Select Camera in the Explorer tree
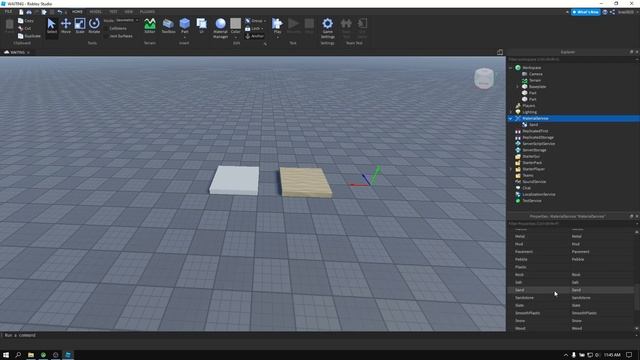 pos(536,74)
